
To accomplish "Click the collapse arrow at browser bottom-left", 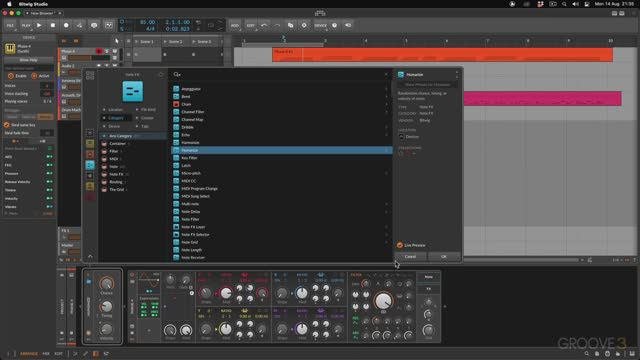I will coord(90,256).
